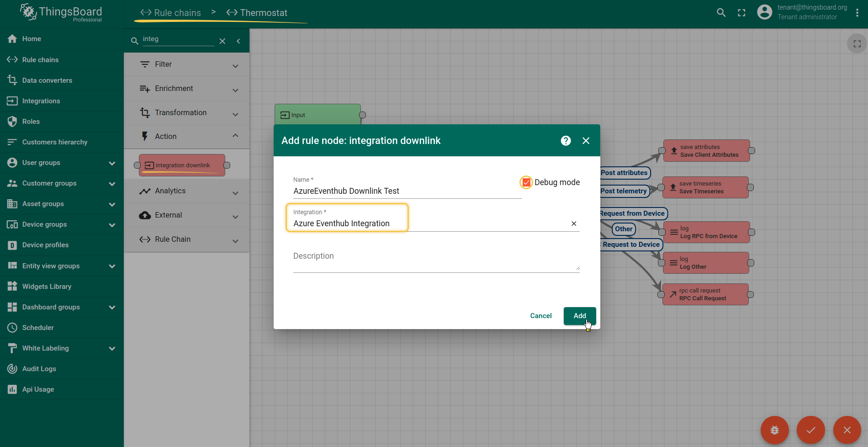The image size is (868, 447).
Task: Click the search magnifier icon in top bar
Action: click(x=721, y=13)
